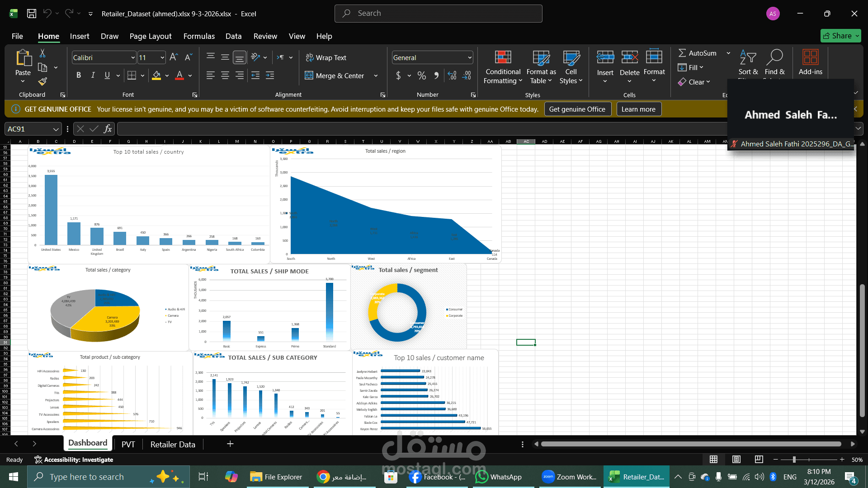Add a new sheet with plus button
Screen dimensions: 868x488
pyautogui.click(x=230, y=444)
